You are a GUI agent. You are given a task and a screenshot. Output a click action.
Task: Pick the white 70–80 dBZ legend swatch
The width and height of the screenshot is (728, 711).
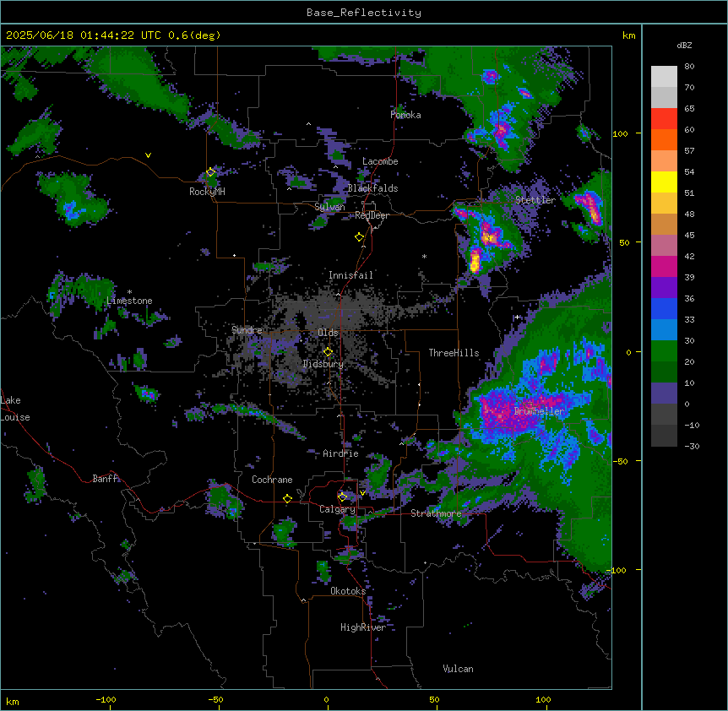click(664, 77)
